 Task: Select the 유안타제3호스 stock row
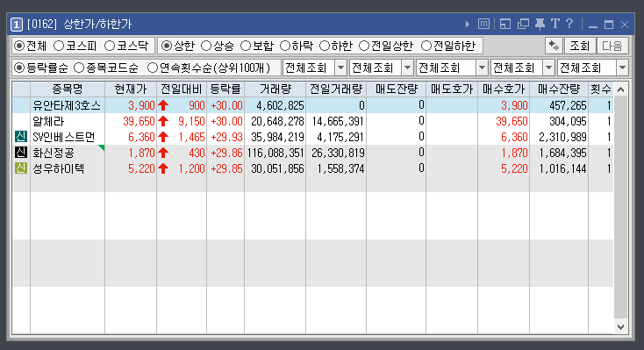click(313, 105)
